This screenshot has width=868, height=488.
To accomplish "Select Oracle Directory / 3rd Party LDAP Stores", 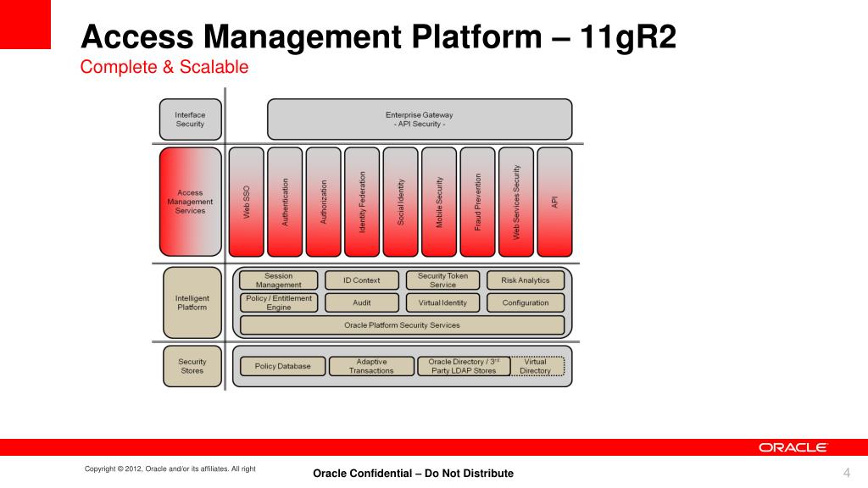I will (x=464, y=366).
